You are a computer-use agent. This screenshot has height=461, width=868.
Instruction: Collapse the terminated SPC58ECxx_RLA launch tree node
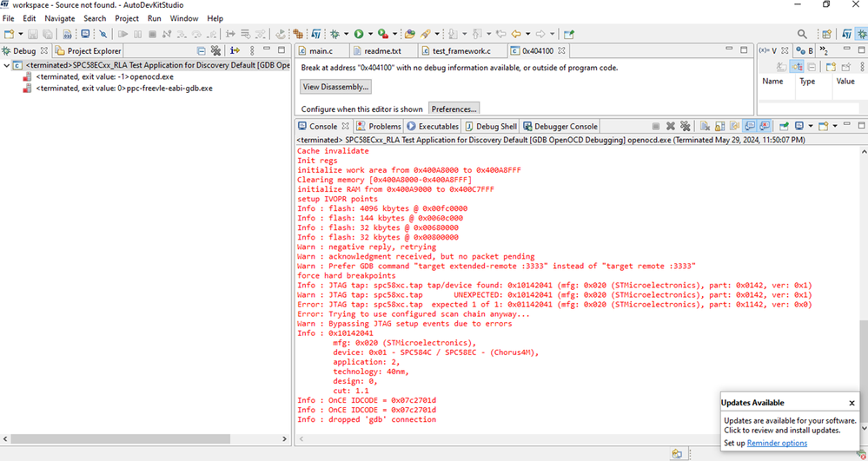7,65
